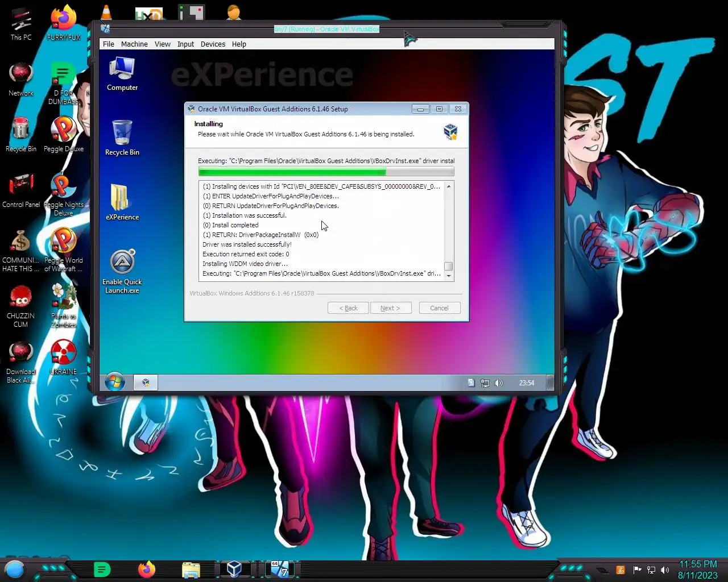Image resolution: width=728 pixels, height=582 pixels.
Task: Open the Help menu in VirtualBox
Action: tap(239, 44)
